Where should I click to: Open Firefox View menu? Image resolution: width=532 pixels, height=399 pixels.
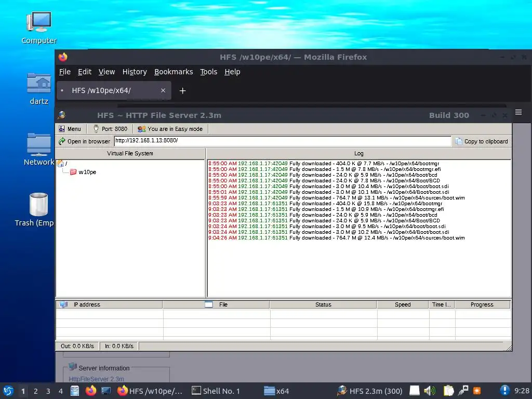tap(107, 72)
